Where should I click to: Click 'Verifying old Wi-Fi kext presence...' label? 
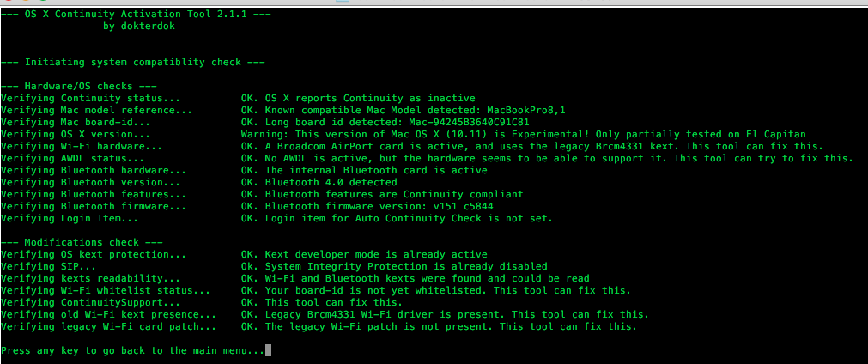click(x=108, y=314)
